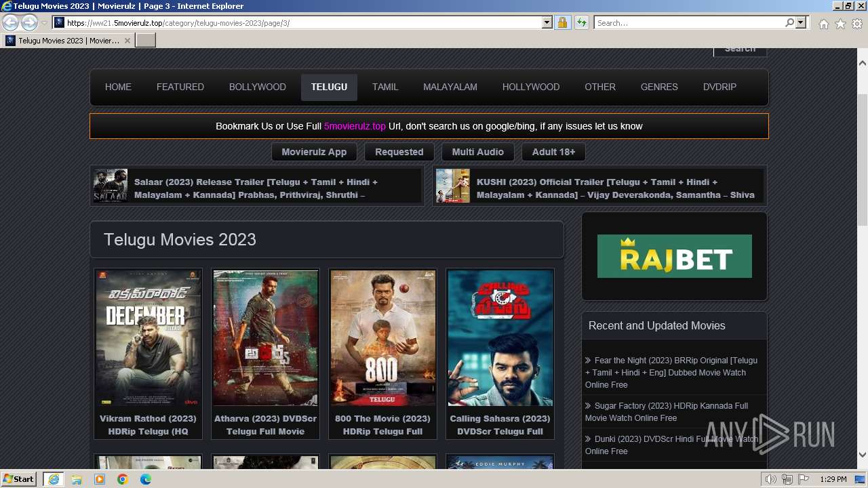Open the BOLLYWOOD menu item

258,87
